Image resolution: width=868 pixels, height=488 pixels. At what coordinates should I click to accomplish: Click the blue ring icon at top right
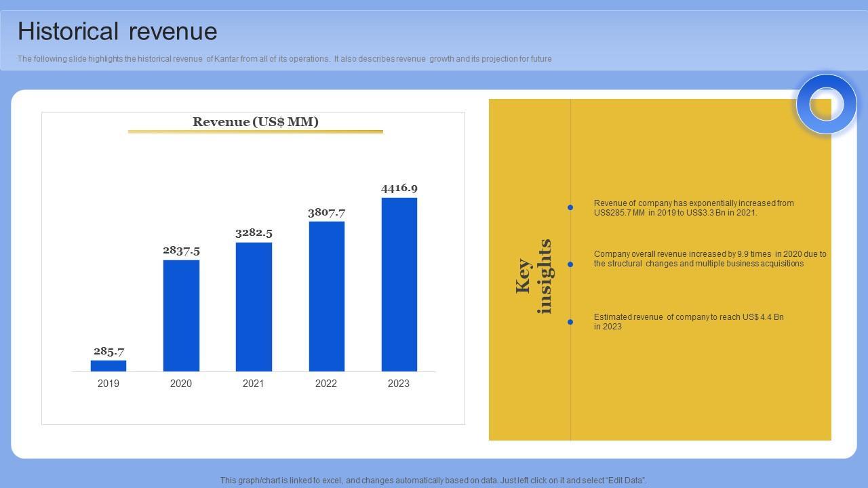click(826, 104)
